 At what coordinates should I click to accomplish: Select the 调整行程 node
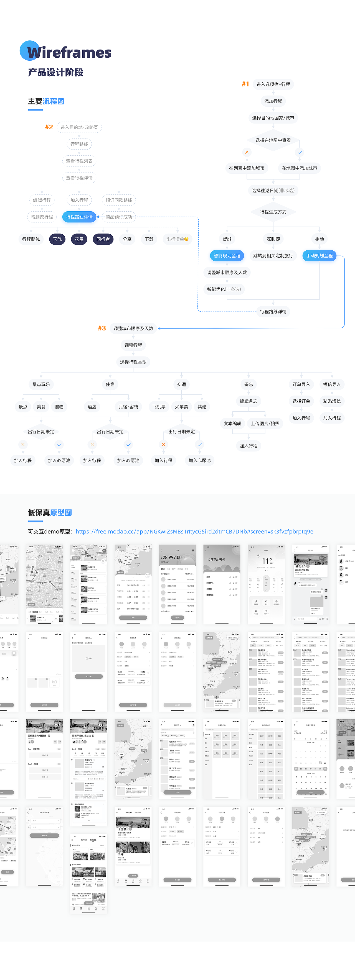(x=133, y=345)
